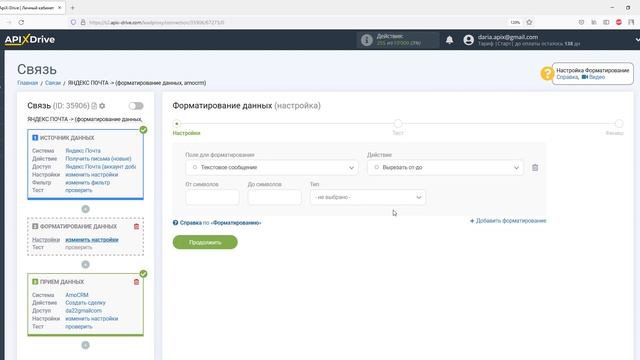
Task: Go to Связи in the breadcrumb
Action: (x=53, y=83)
